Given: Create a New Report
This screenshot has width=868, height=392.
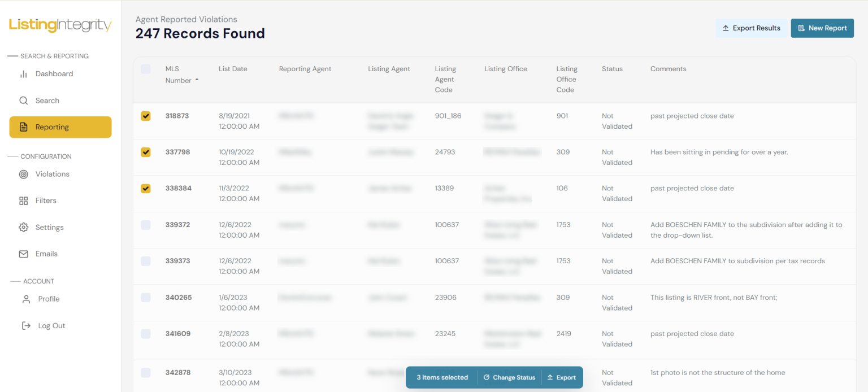Looking at the screenshot, I should pyautogui.click(x=822, y=28).
